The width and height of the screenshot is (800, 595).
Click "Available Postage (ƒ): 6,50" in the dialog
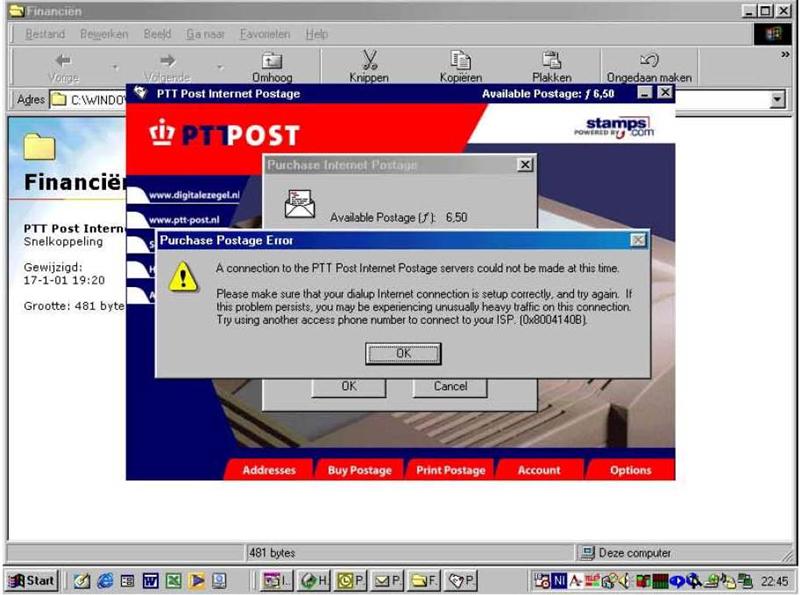tap(398, 217)
